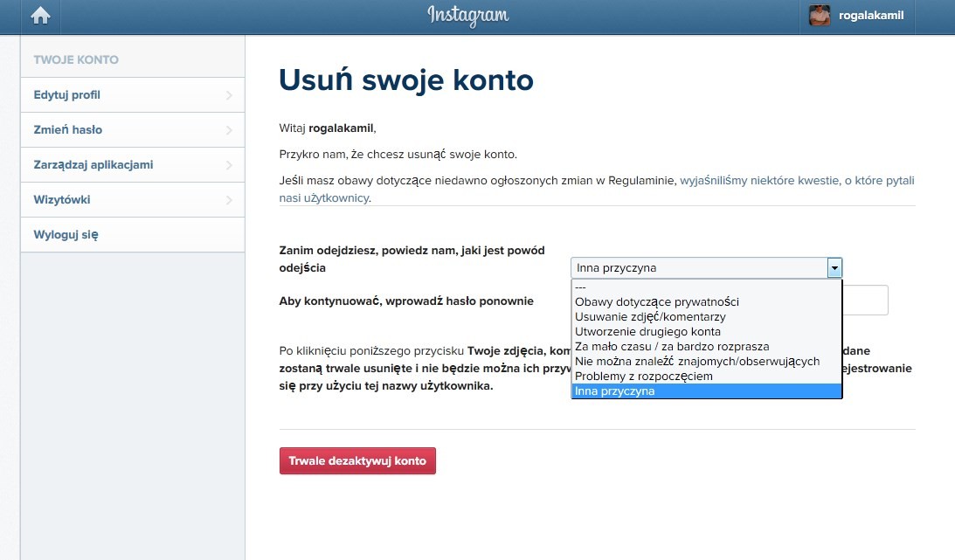Click chevron next to Zarządzaj aplikacjami
Screen dimensions: 955x560
pyautogui.click(x=229, y=165)
